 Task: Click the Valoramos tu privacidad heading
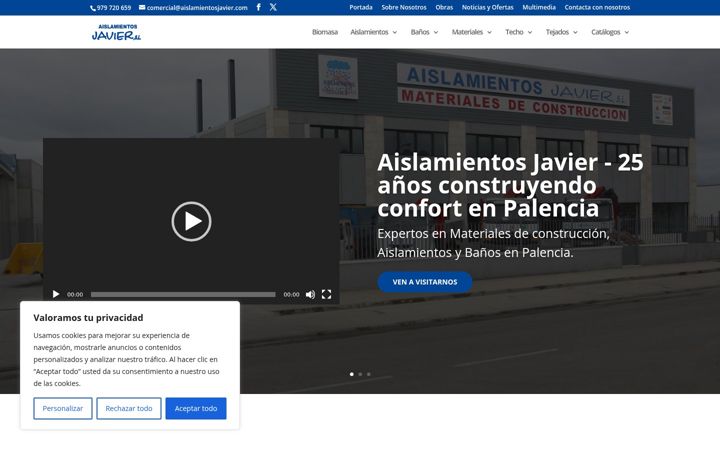pos(88,317)
